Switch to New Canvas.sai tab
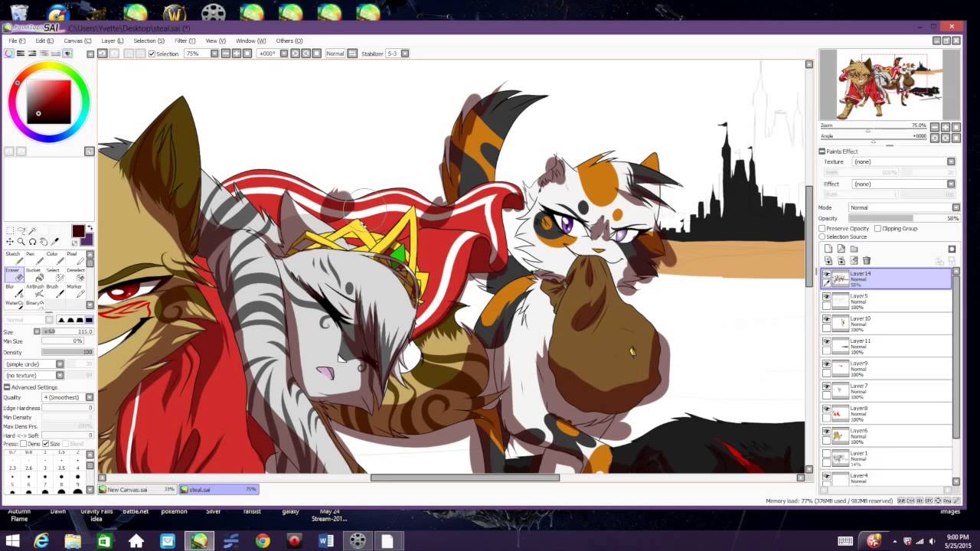The width and height of the screenshot is (980, 551). coord(138,490)
